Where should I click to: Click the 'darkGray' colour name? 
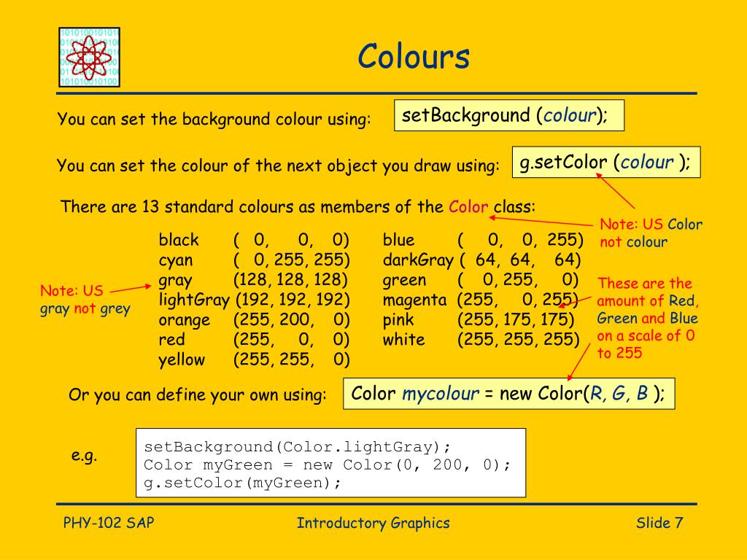(x=418, y=260)
